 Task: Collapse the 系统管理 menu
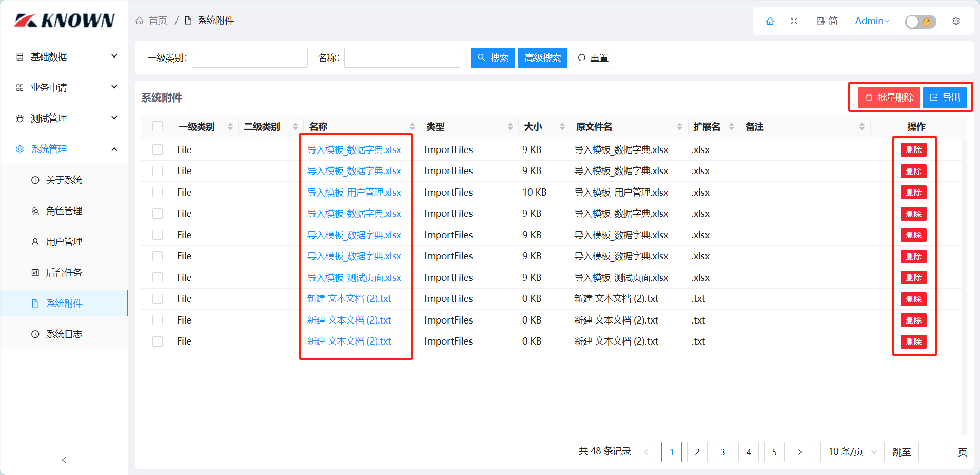point(64,149)
